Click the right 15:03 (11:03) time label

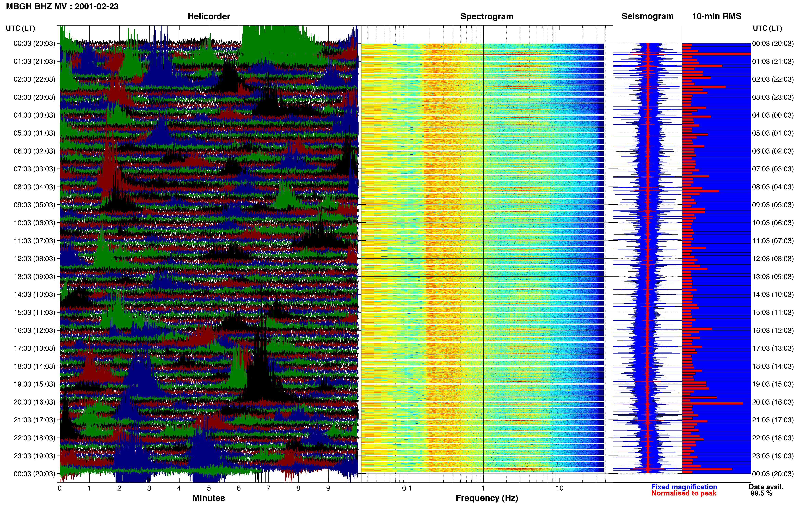click(773, 312)
